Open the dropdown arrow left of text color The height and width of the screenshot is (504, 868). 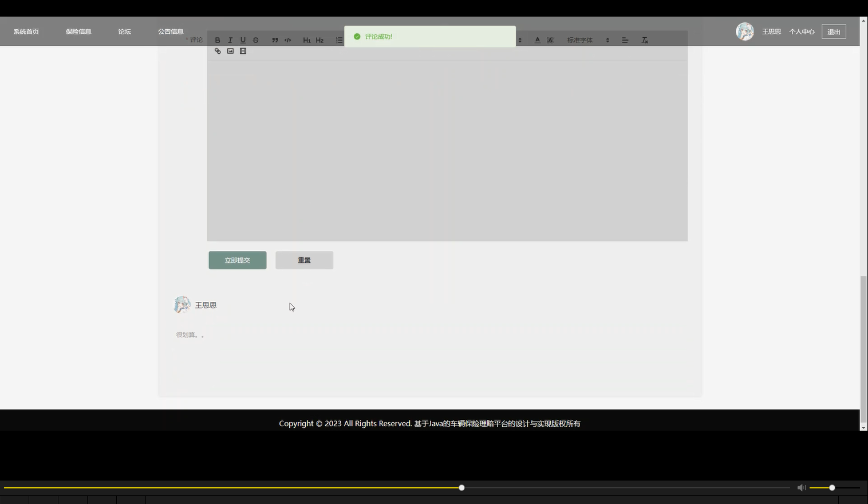pyautogui.click(x=520, y=40)
